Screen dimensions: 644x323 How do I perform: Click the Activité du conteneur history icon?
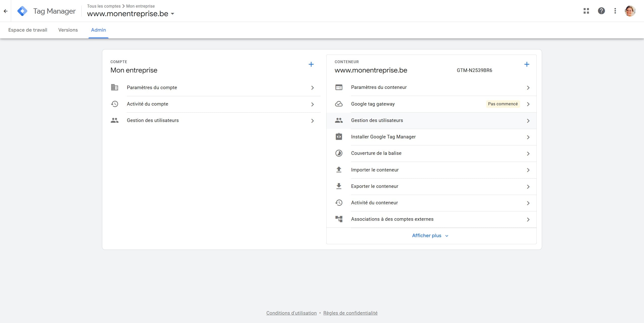(339, 203)
